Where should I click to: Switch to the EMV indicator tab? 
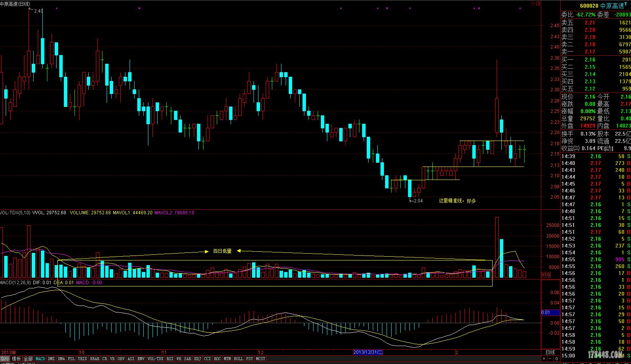(141, 359)
